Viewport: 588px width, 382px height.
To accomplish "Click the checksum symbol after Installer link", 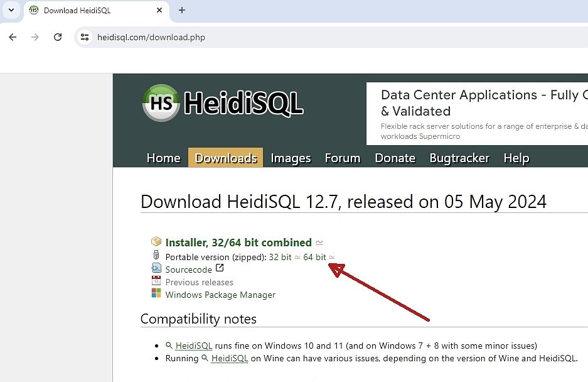I will pyautogui.click(x=319, y=243).
